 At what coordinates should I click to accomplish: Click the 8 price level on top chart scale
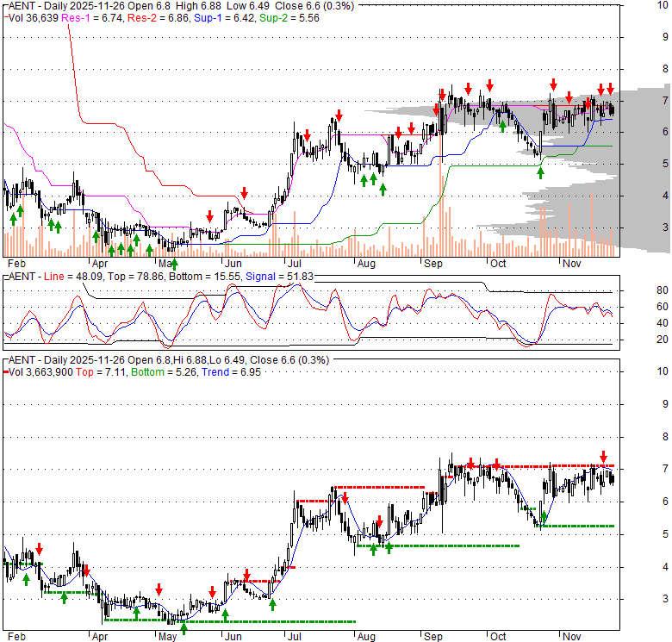[x=665, y=69]
